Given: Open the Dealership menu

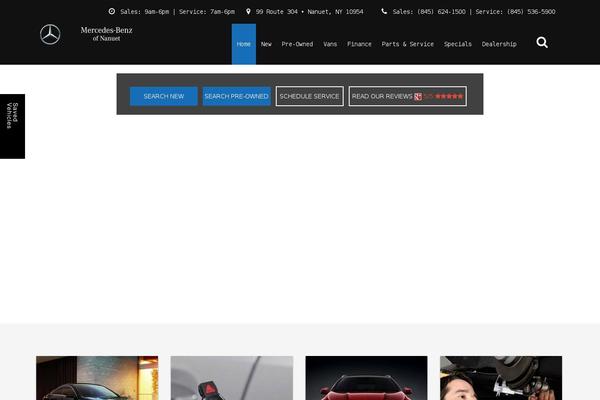Looking at the screenshot, I should point(499,44).
